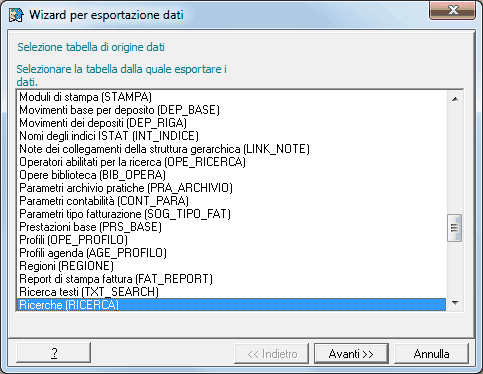Cancel the wizard with Annulla
The width and height of the screenshot is (483, 374).
pos(431,354)
